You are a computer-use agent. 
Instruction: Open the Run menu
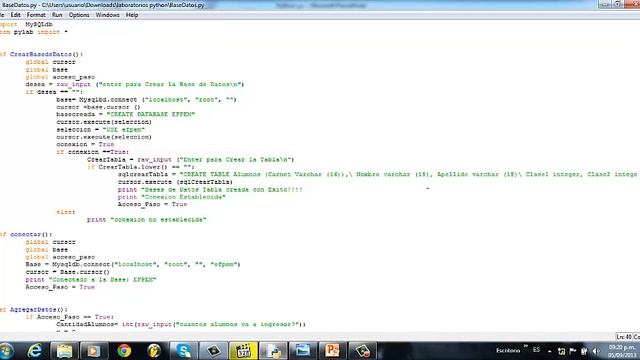57,15
